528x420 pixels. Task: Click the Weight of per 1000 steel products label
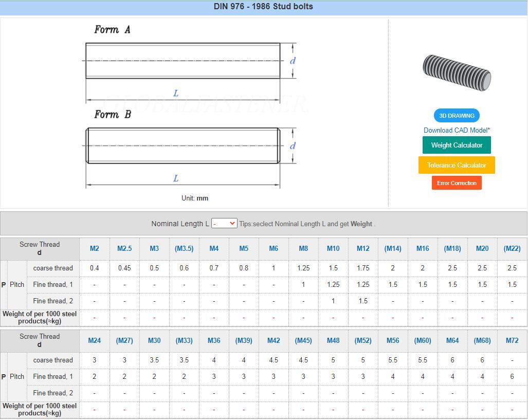(x=40, y=317)
